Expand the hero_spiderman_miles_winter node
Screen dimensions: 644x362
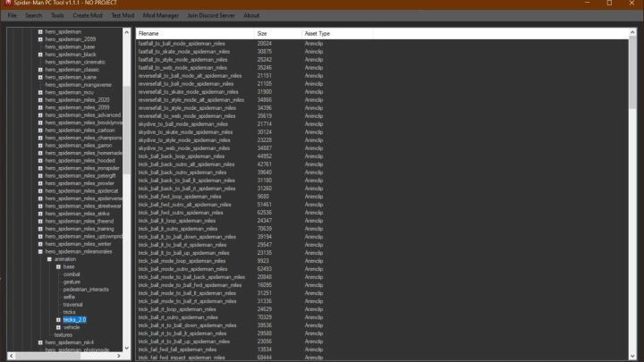tap(40, 244)
